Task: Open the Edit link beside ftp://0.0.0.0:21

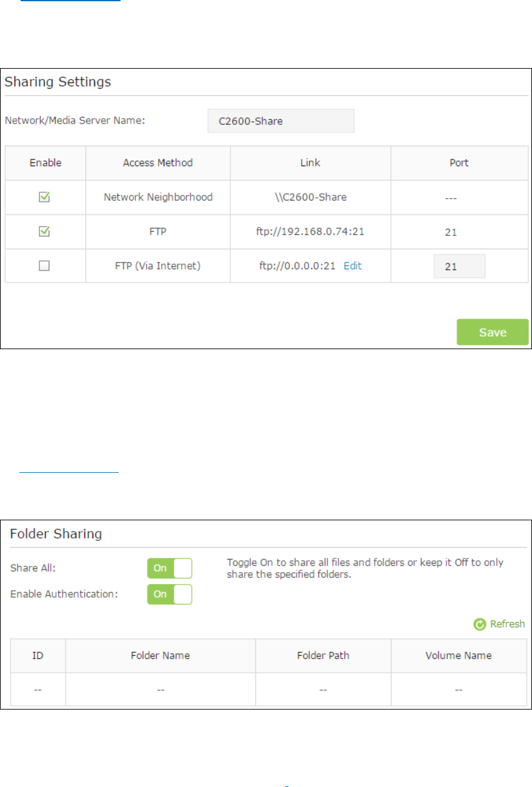Action: coord(353,265)
